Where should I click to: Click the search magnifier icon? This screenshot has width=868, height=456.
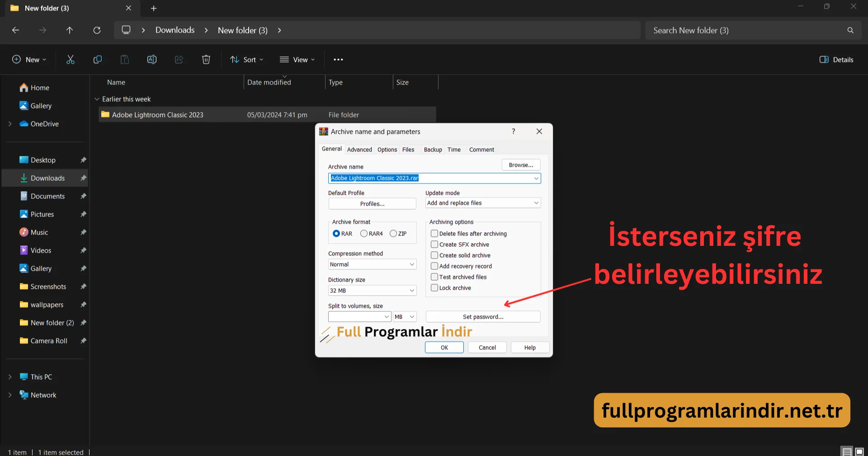(x=850, y=30)
